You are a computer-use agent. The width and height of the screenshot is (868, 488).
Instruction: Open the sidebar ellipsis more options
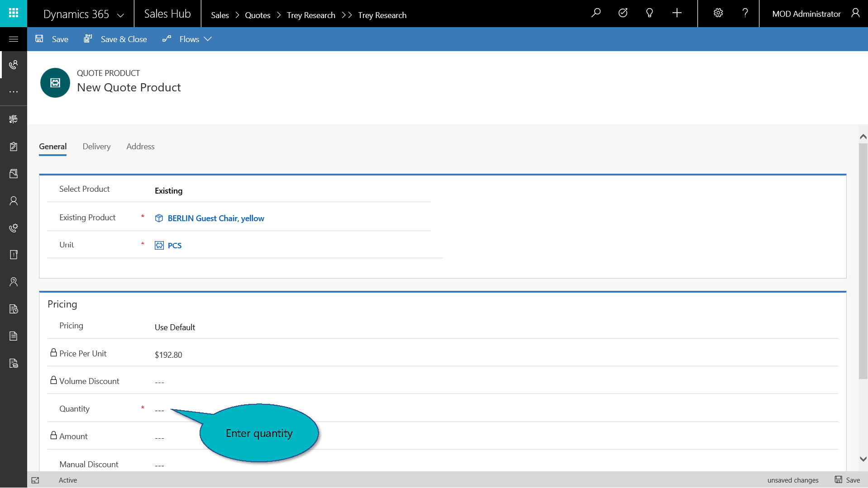[x=14, y=92]
